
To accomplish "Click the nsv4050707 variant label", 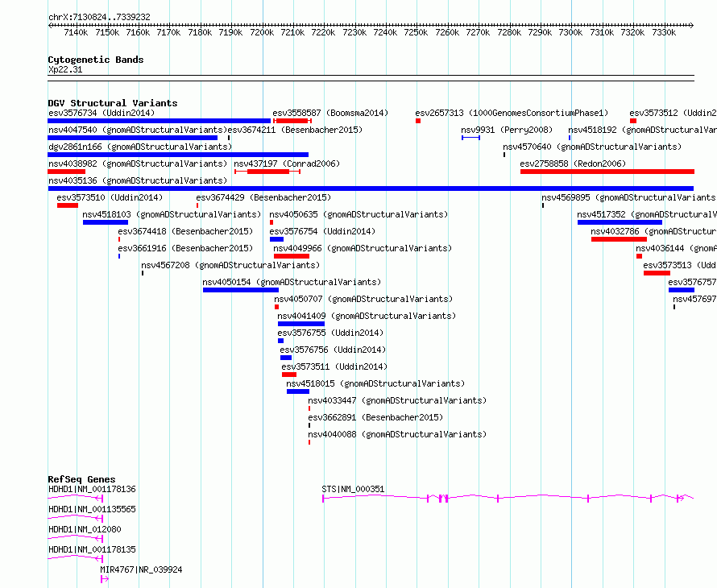I will 363,299.
